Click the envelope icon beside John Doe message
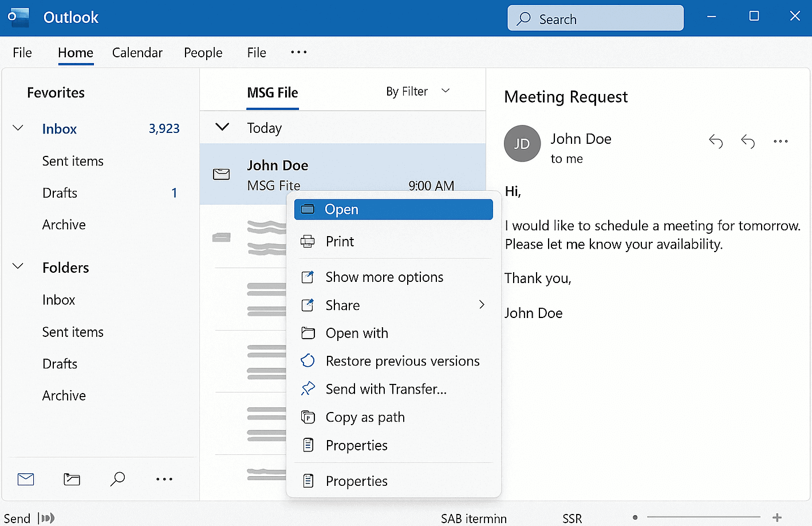 [222, 174]
